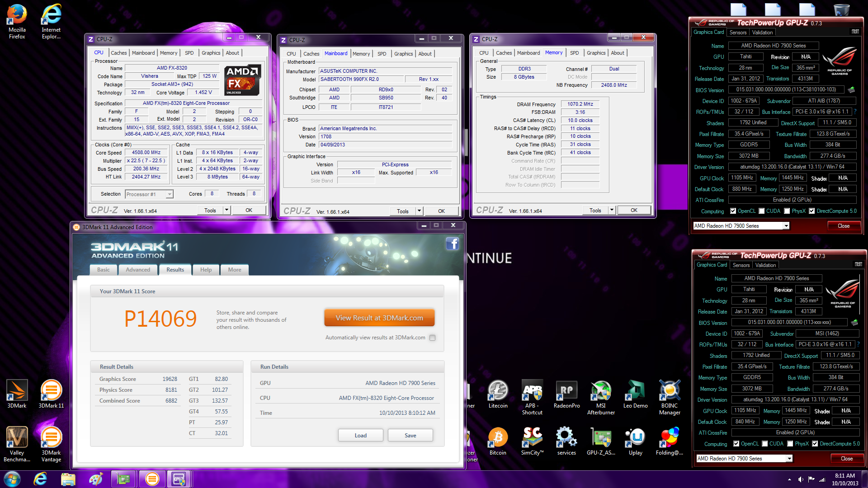The width and height of the screenshot is (868, 488).
Task: Click View Result at 3DMark.com button
Action: [379, 318]
